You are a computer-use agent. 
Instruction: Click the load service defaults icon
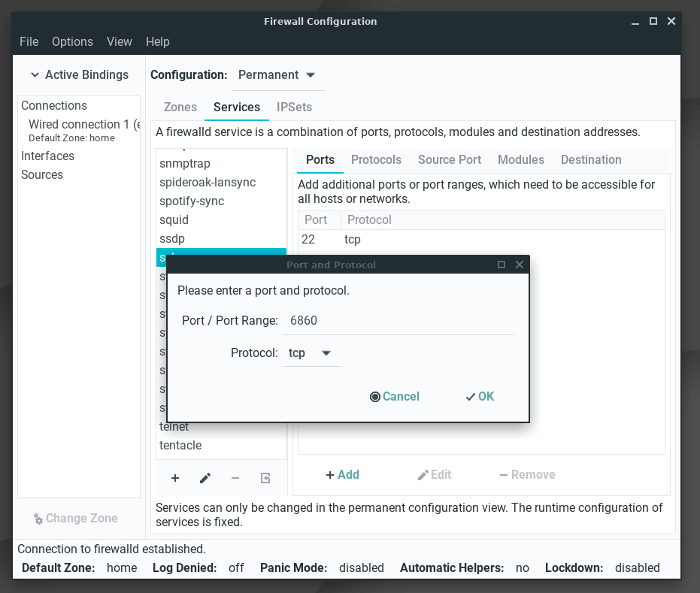click(265, 478)
